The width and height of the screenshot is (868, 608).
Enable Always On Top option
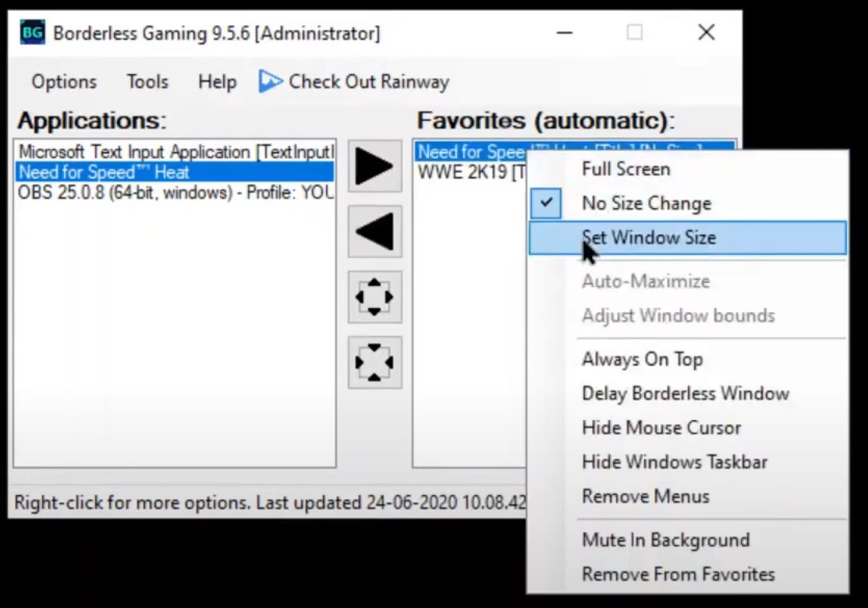coord(642,359)
